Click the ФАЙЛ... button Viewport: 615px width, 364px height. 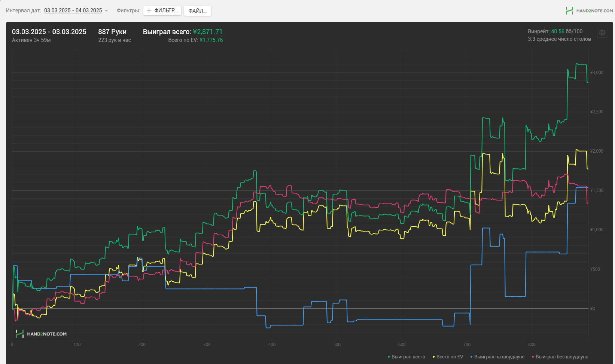click(197, 10)
